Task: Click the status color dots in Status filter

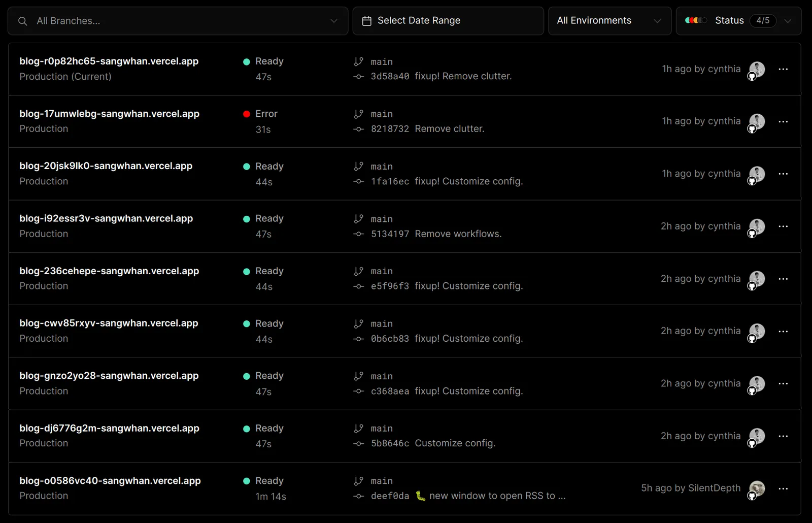Action: click(696, 21)
